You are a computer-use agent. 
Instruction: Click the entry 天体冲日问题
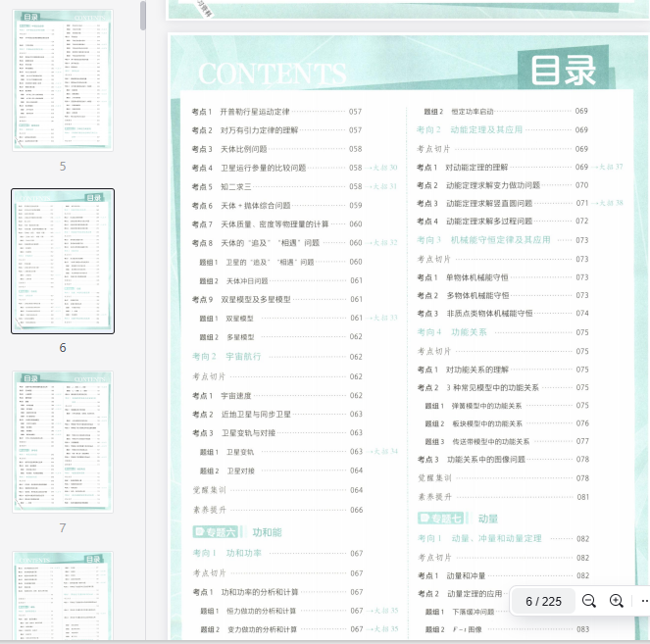(247, 281)
